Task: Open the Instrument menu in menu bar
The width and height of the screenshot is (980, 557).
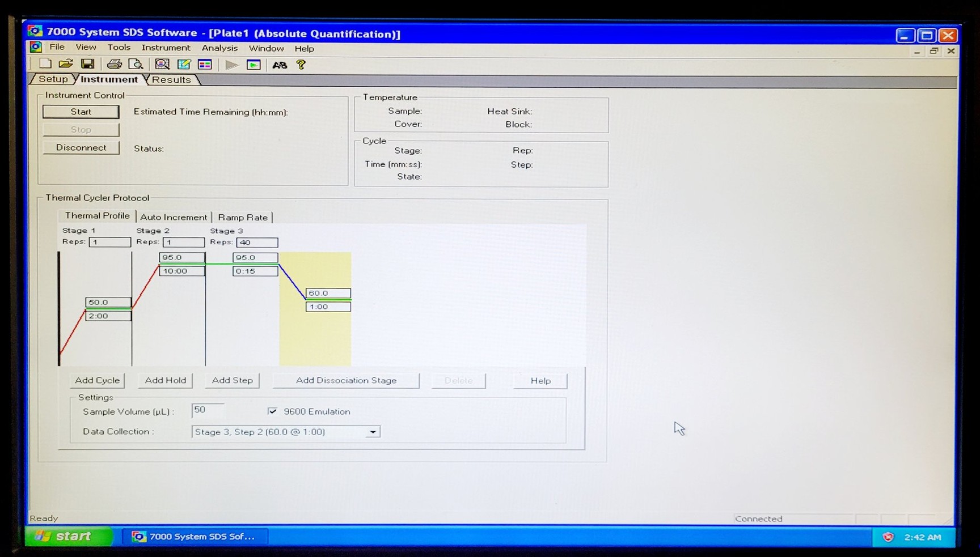Action: tap(166, 48)
